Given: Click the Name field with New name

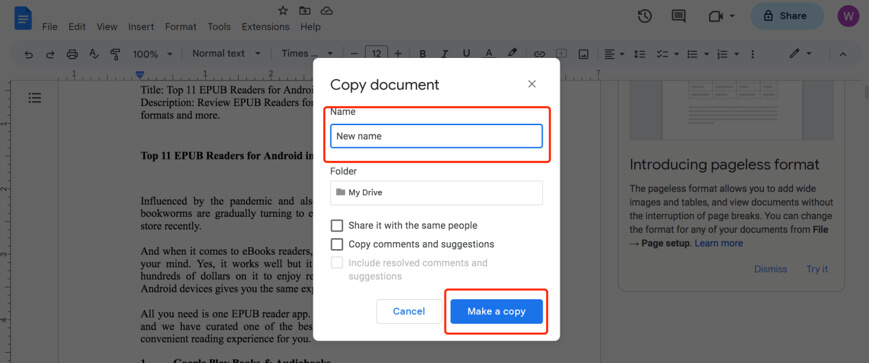Looking at the screenshot, I should (x=436, y=136).
